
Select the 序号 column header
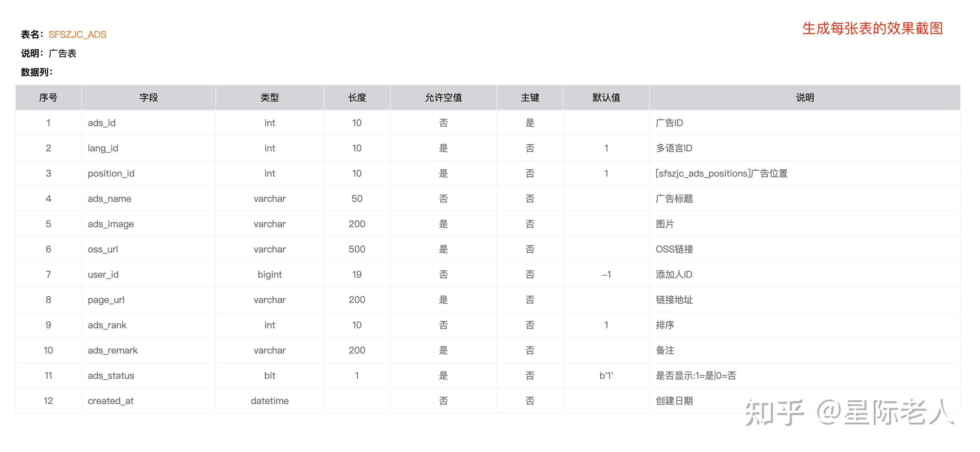(48, 97)
